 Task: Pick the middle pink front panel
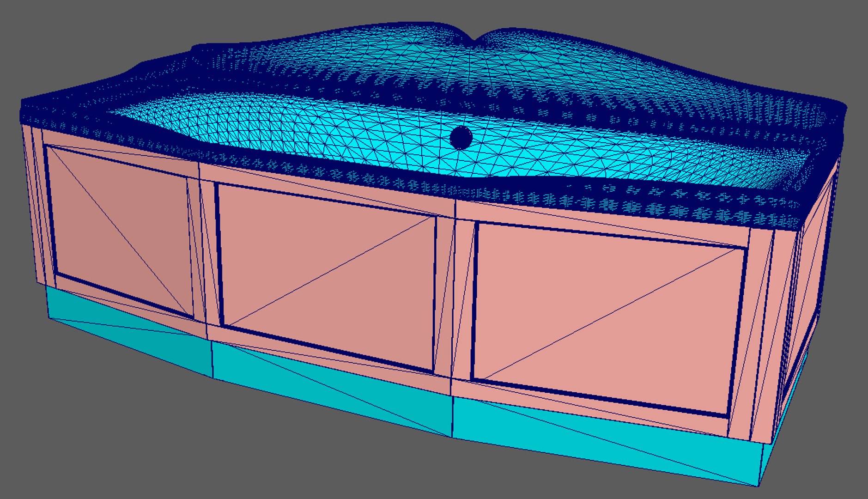pos(327,277)
